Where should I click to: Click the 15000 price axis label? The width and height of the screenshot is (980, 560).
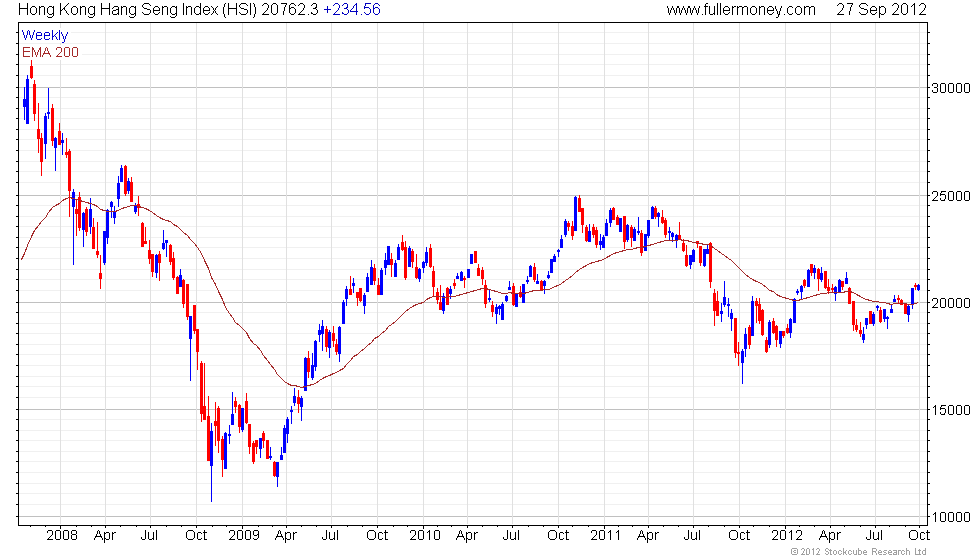[x=951, y=411]
